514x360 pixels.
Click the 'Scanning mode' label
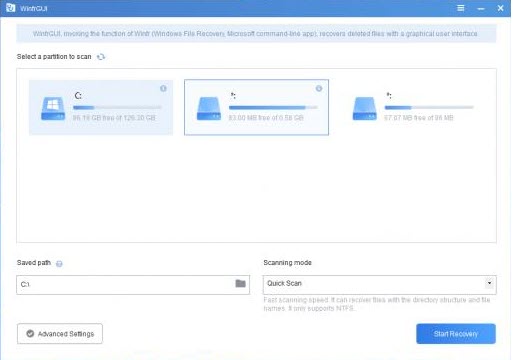coord(287,263)
